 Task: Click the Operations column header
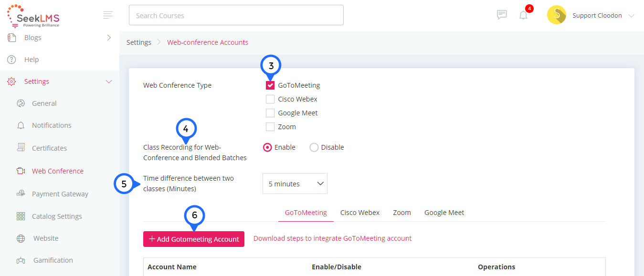tap(496, 267)
